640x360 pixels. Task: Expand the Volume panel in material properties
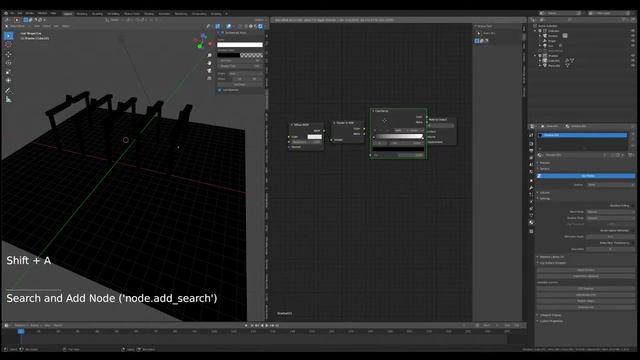(x=545, y=193)
